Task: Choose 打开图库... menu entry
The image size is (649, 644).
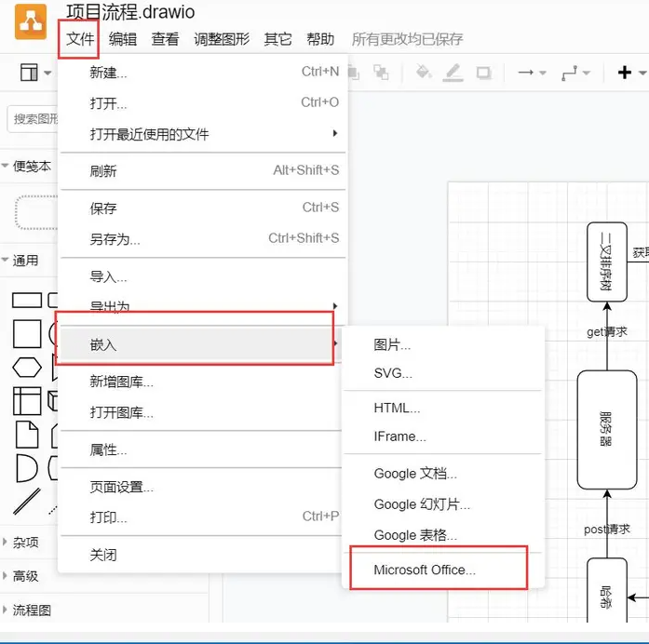Action: 201,412
